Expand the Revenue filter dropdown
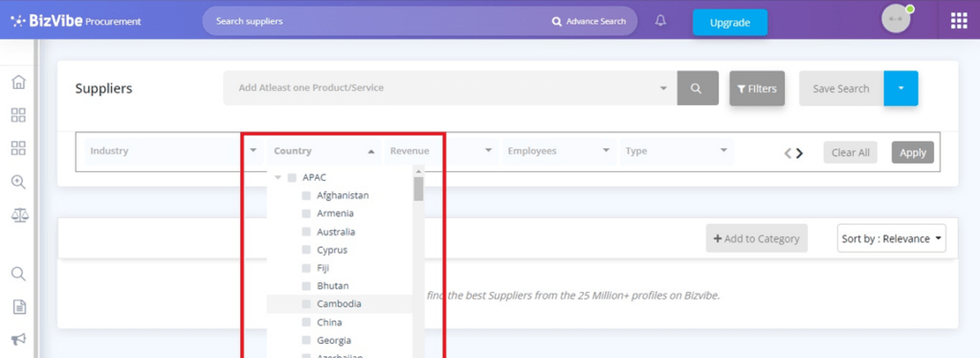The height and width of the screenshot is (358, 980). [441, 151]
